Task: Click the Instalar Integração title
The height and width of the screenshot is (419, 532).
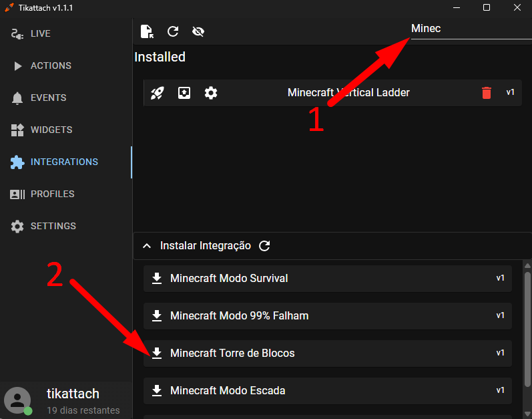Action: pos(206,245)
